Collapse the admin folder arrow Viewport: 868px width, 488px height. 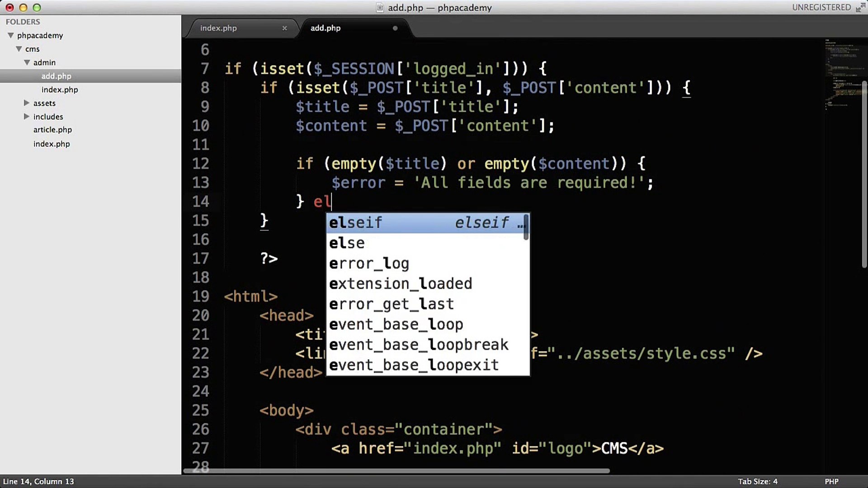click(27, 62)
